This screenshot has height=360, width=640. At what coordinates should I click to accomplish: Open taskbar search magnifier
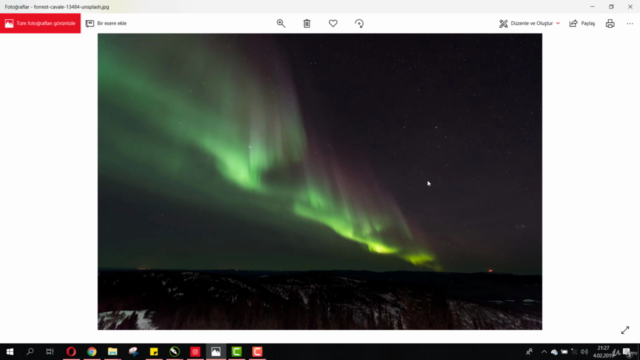(x=30, y=351)
